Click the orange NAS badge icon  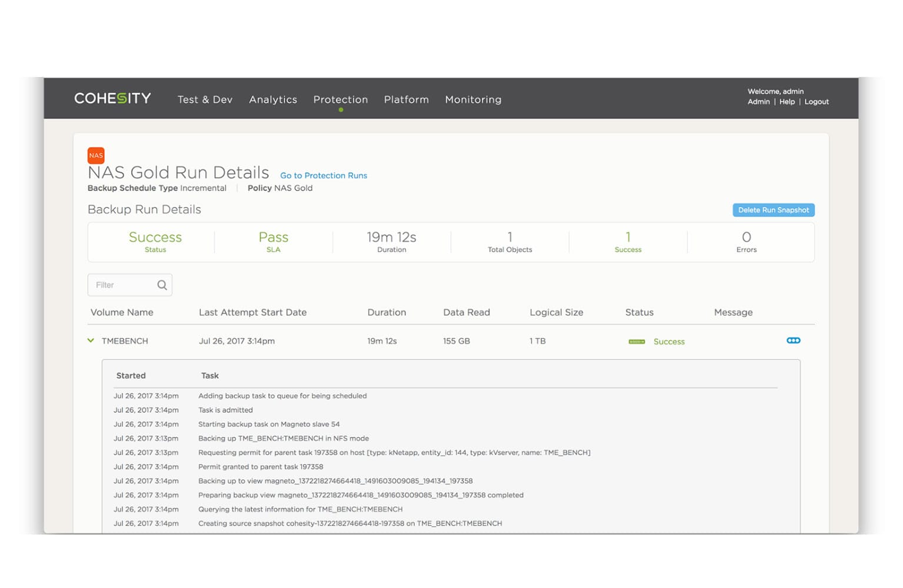click(x=96, y=155)
